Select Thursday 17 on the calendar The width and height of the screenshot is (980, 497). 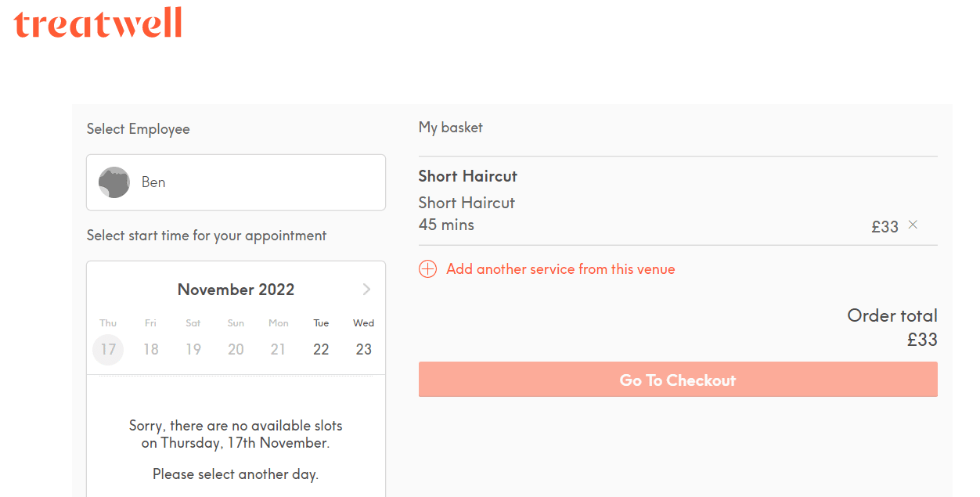(108, 349)
